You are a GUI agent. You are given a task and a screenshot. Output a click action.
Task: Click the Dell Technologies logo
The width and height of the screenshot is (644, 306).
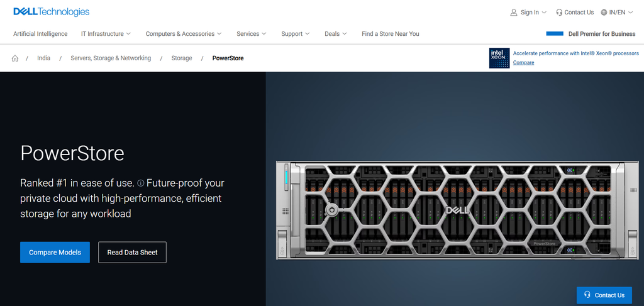[52, 12]
